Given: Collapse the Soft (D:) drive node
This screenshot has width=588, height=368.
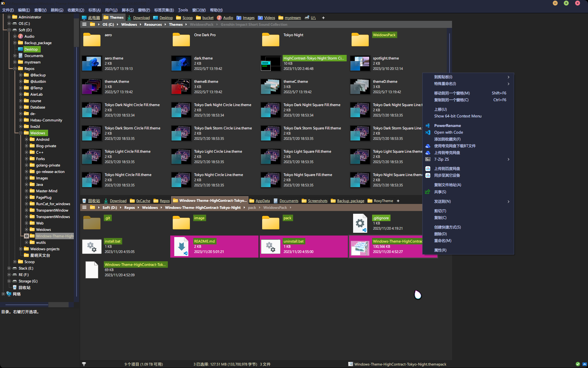Looking at the screenshot, I should tap(9, 30).
